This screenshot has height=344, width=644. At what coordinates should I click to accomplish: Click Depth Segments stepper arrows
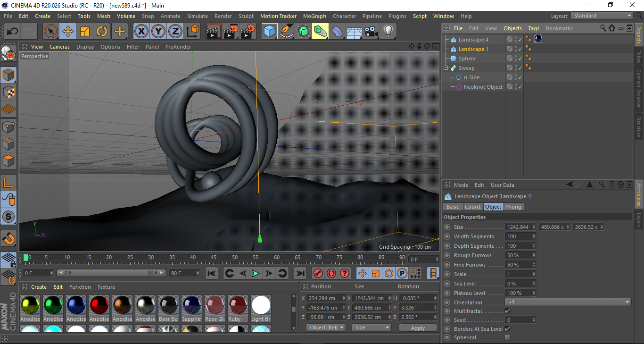[534, 246]
